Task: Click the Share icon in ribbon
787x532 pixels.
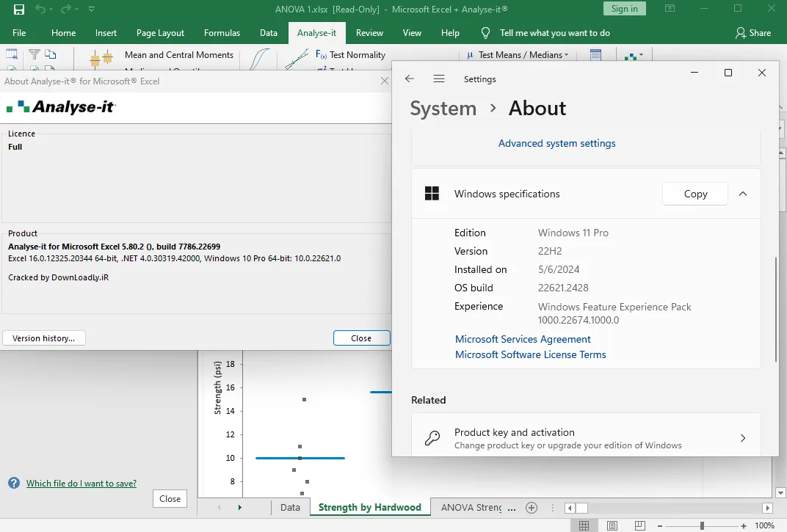Action: point(740,33)
